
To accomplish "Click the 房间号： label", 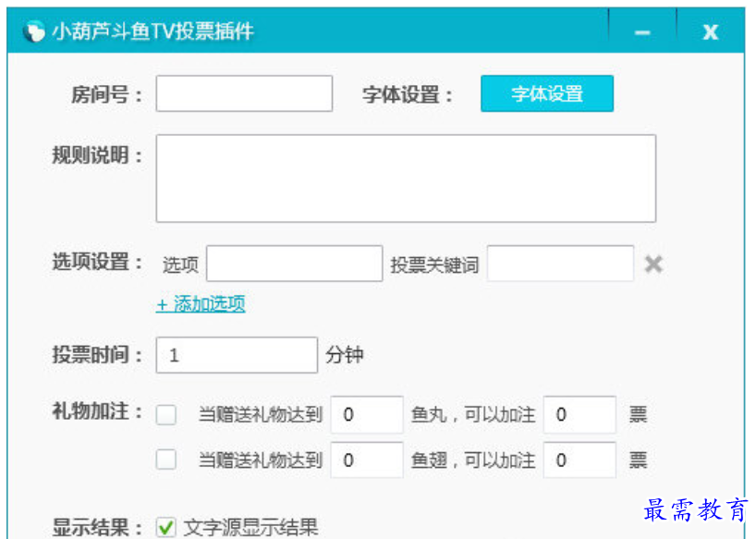I will [x=107, y=94].
